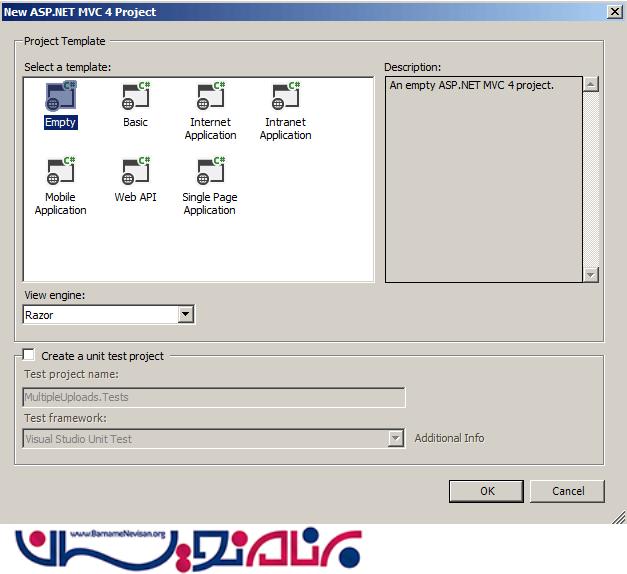Close the New ASP.NET MVC 4 Project dialog
This screenshot has height=574, width=627.
tap(613, 11)
